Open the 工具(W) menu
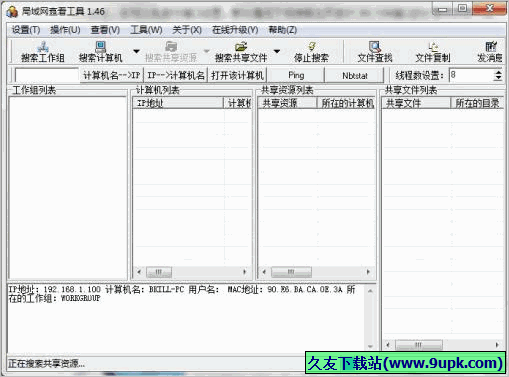 [146, 30]
